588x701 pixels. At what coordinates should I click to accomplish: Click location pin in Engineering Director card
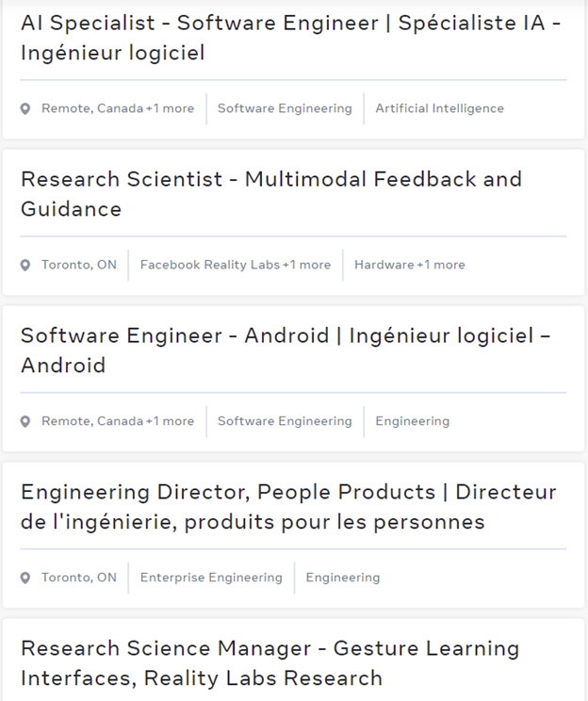tap(25, 579)
